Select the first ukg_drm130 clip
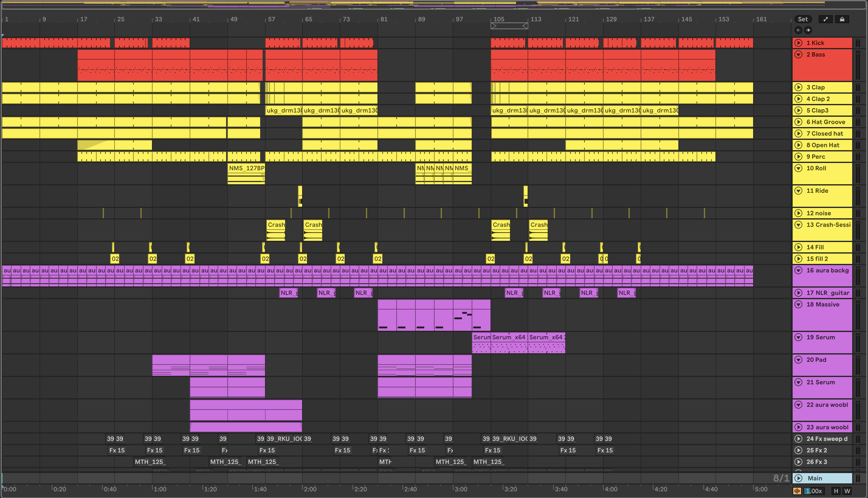 click(284, 110)
